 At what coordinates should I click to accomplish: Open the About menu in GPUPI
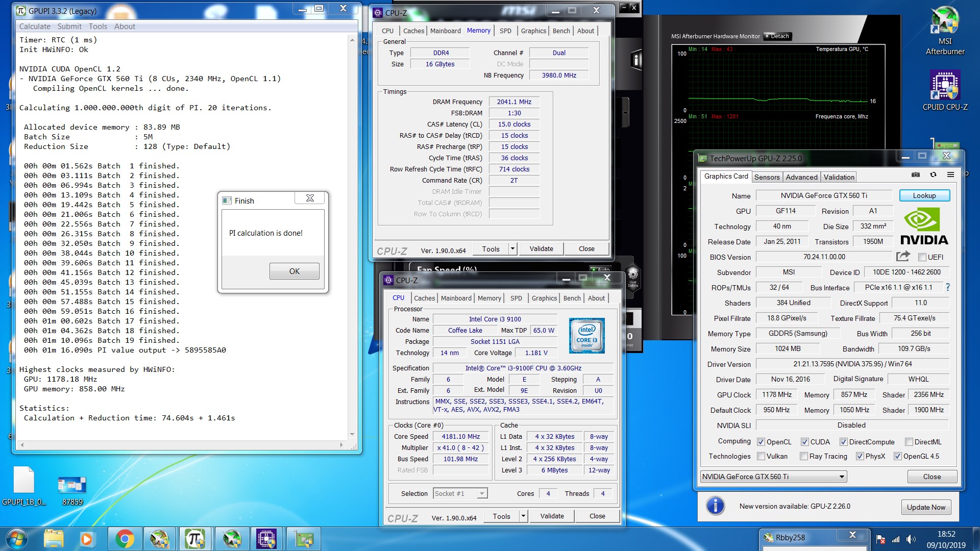(125, 27)
